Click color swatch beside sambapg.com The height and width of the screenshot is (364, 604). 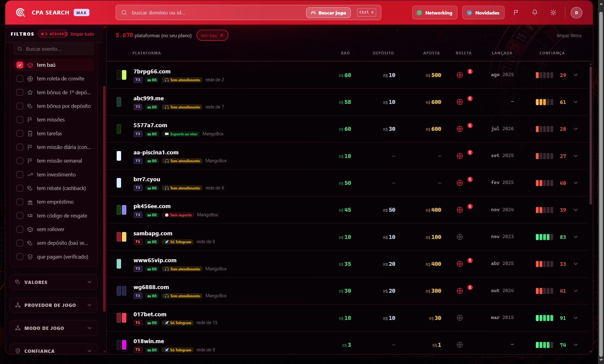click(121, 237)
